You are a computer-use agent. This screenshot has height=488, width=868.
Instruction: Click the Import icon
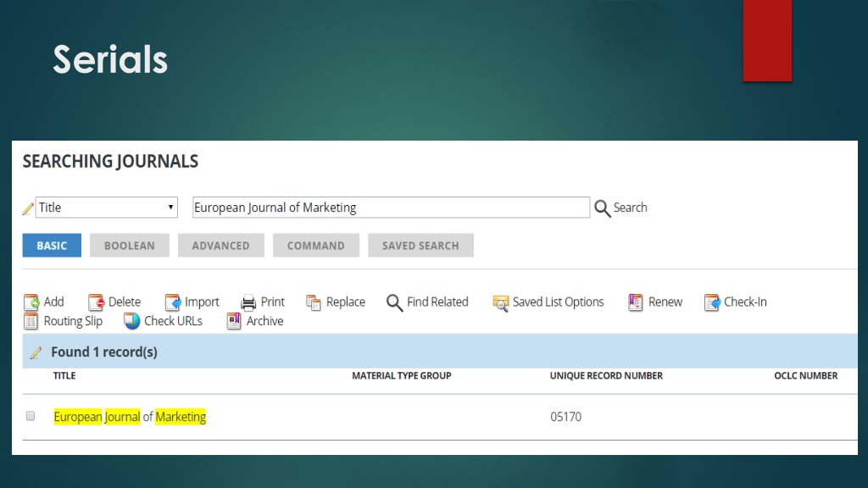[x=173, y=302]
